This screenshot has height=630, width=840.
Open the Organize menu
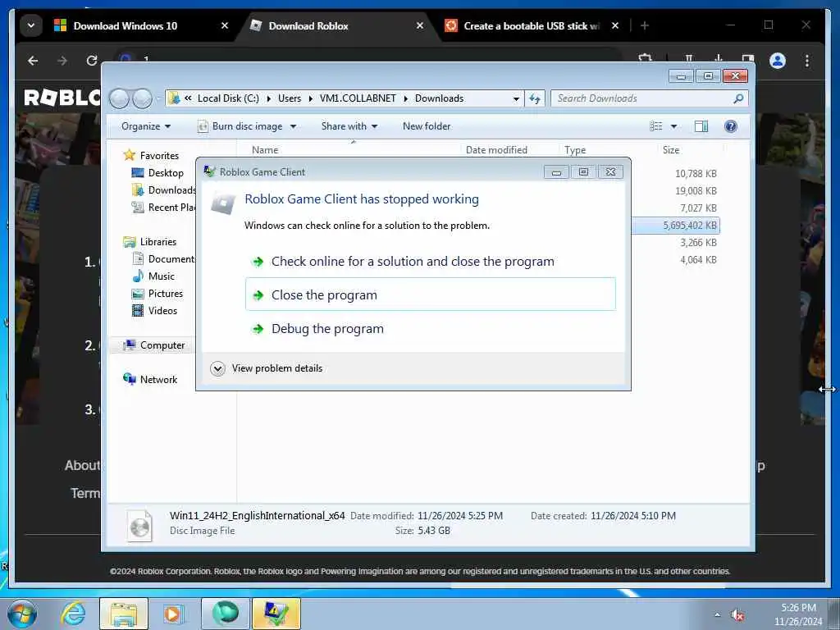(146, 126)
